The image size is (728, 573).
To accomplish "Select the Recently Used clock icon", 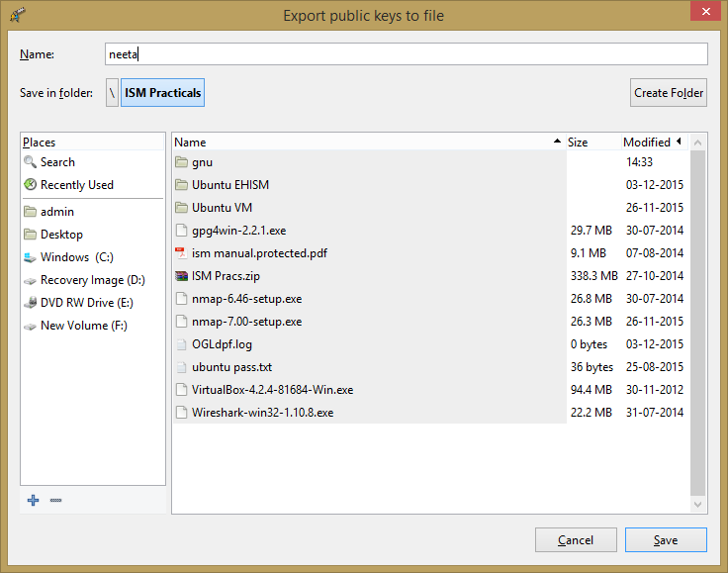I will coord(31,185).
